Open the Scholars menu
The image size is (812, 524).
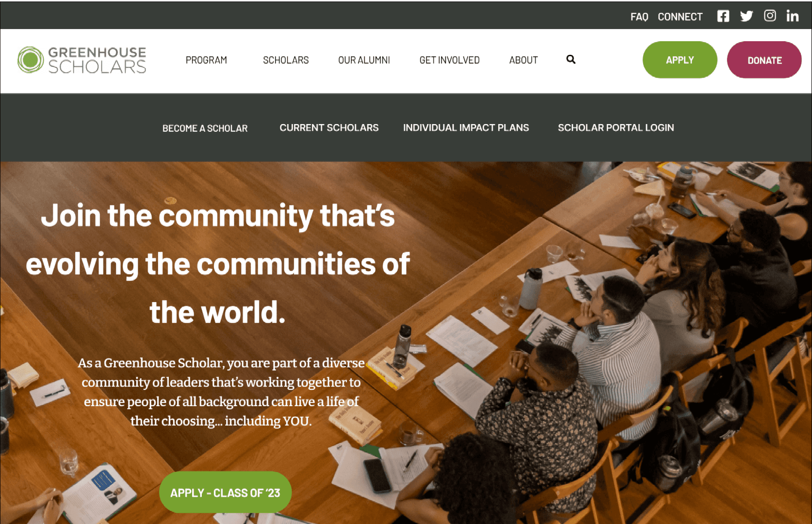click(x=286, y=60)
